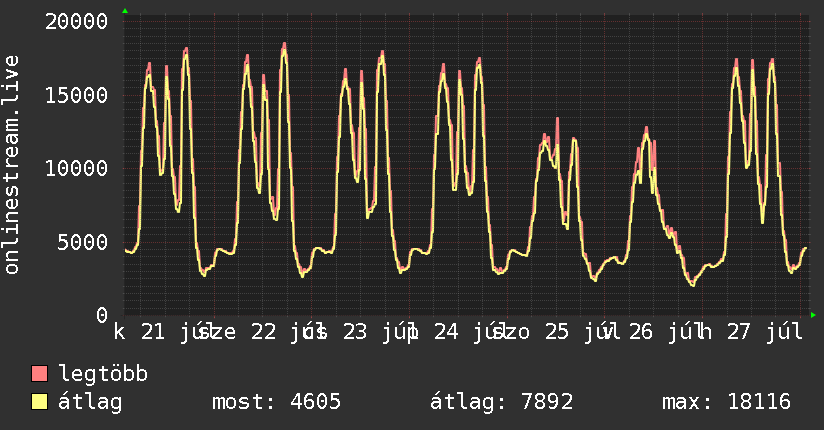Click the átlag: 7892 statistic
This screenshot has height=430, width=824.
click(501, 402)
